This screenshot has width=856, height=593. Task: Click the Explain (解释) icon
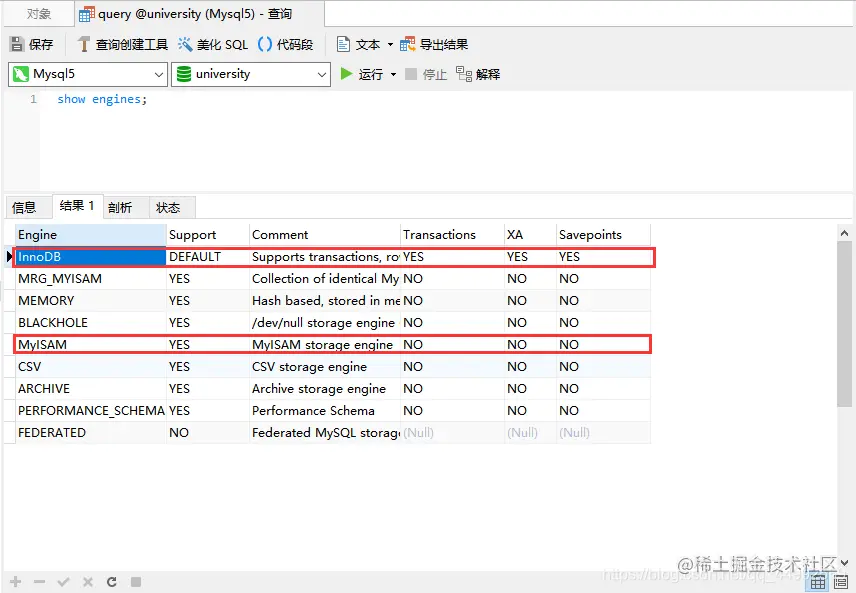point(463,74)
